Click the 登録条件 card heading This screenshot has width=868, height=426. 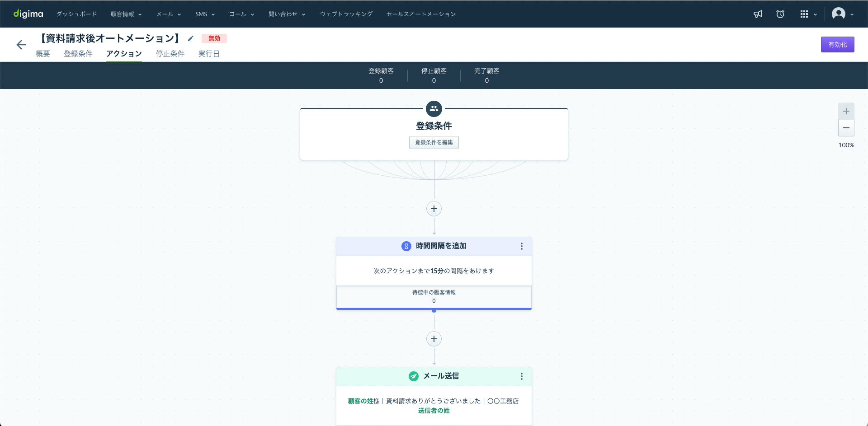point(434,126)
